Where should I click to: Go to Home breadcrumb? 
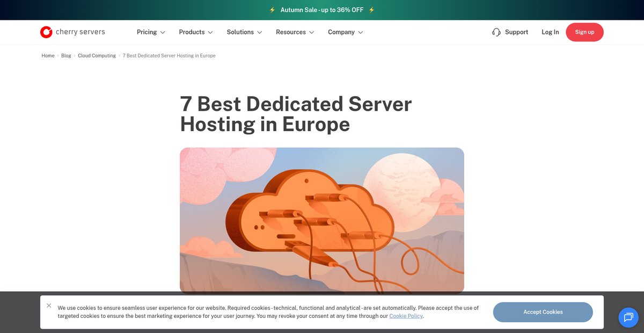pyautogui.click(x=48, y=56)
